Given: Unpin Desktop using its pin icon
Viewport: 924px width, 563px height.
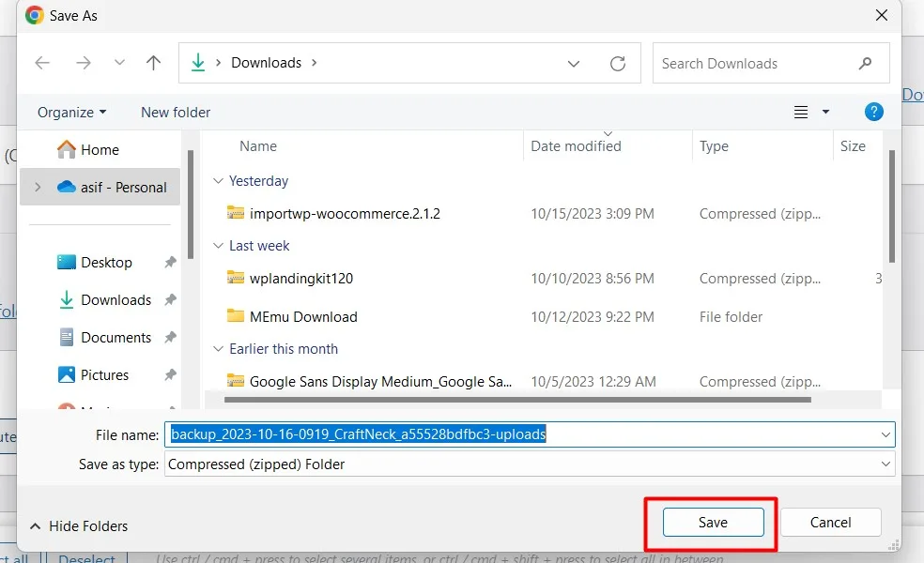Looking at the screenshot, I should (x=170, y=262).
